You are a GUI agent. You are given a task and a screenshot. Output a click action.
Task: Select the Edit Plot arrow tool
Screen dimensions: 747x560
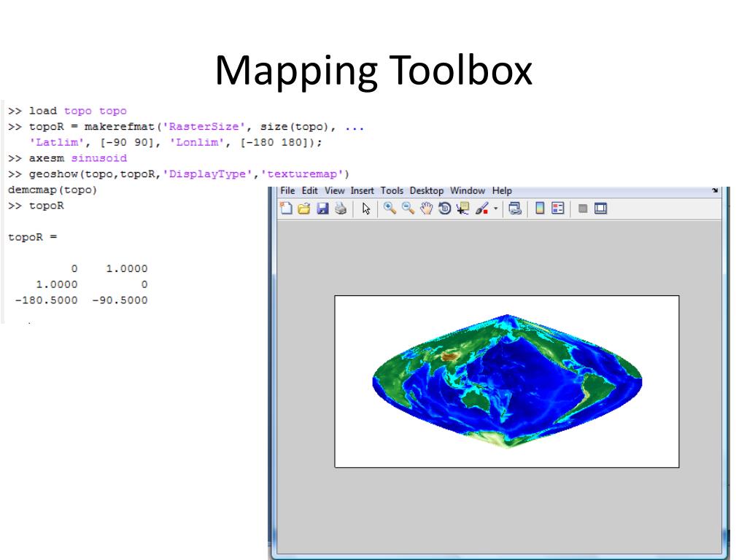(366, 209)
